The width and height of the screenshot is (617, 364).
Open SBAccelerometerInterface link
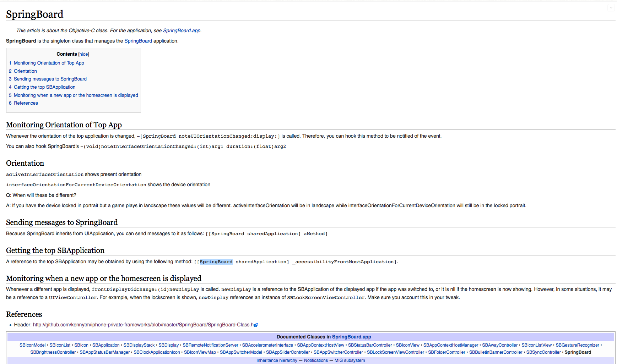pyautogui.click(x=267, y=345)
